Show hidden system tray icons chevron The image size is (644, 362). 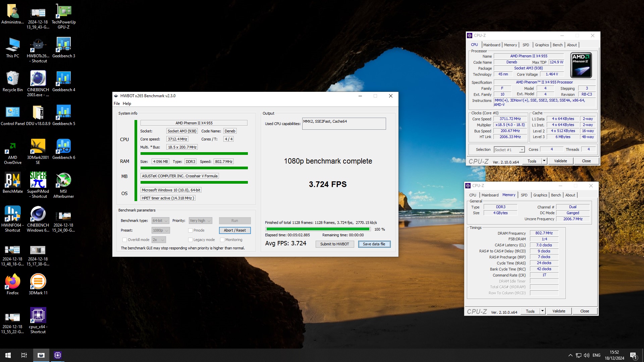[x=570, y=355]
